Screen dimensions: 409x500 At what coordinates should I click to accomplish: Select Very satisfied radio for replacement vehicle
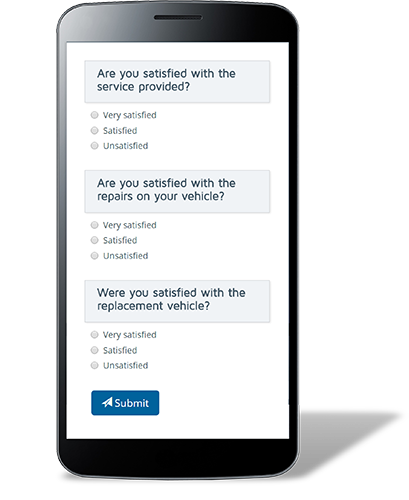pos(95,335)
